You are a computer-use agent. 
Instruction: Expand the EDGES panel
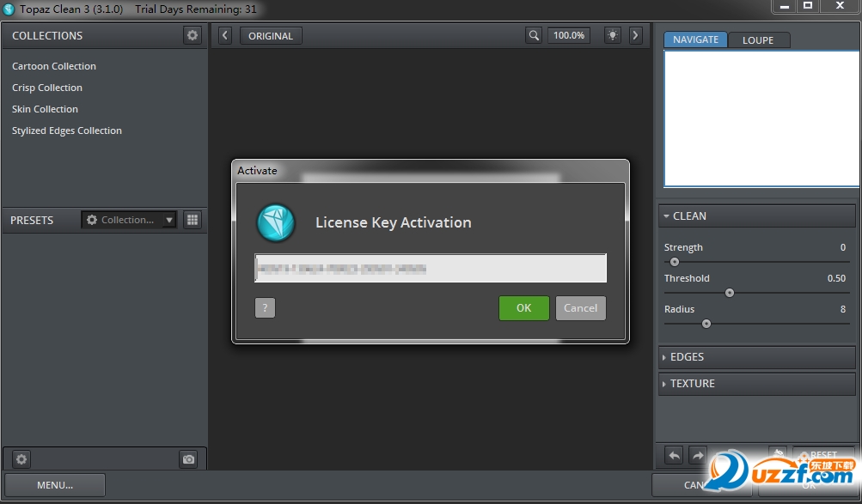click(x=757, y=357)
